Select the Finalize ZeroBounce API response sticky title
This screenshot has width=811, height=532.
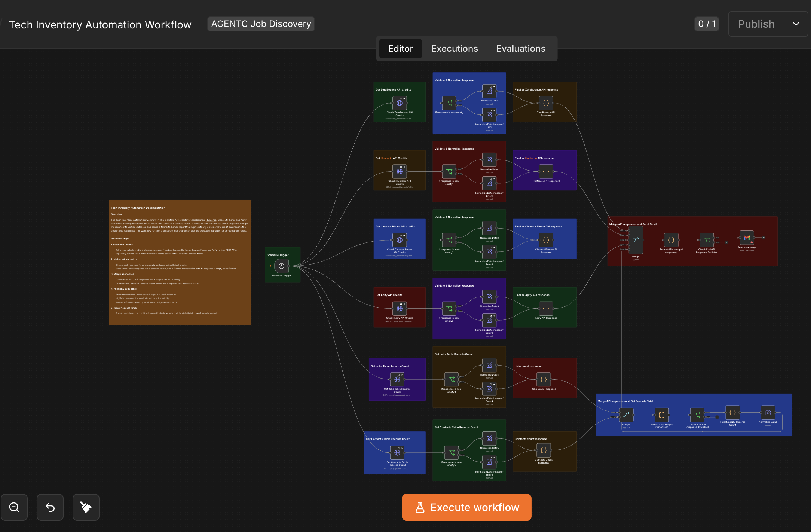tap(536, 89)
